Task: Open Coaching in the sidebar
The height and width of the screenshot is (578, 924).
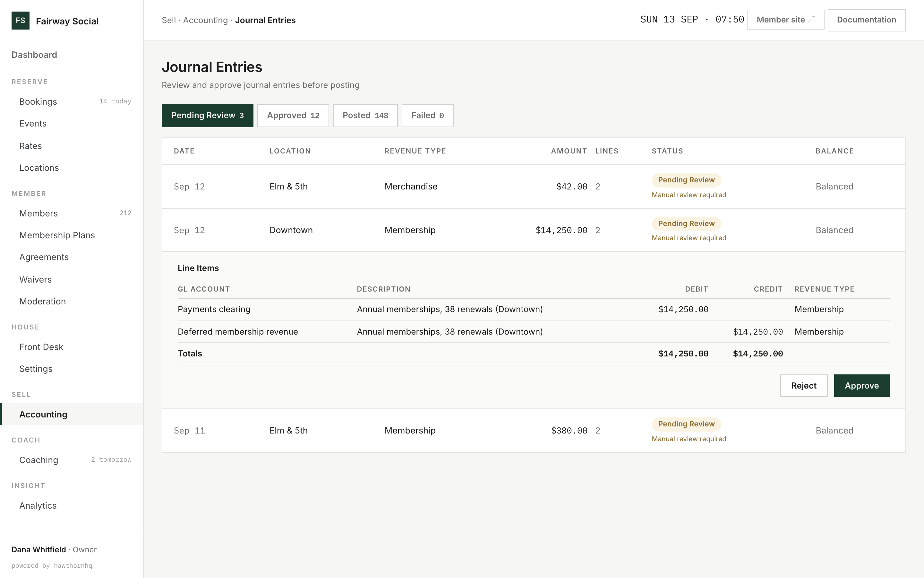Action: [x=72, y=460]
